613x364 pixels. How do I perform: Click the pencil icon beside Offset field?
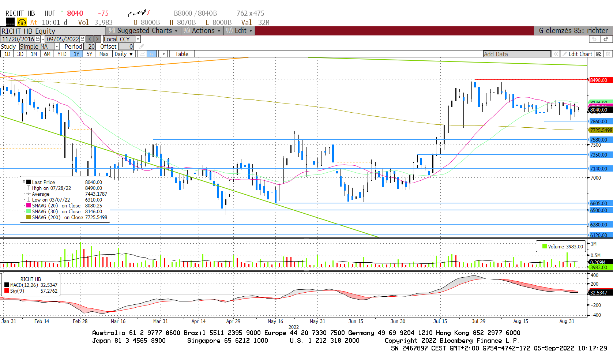(142, 46)
